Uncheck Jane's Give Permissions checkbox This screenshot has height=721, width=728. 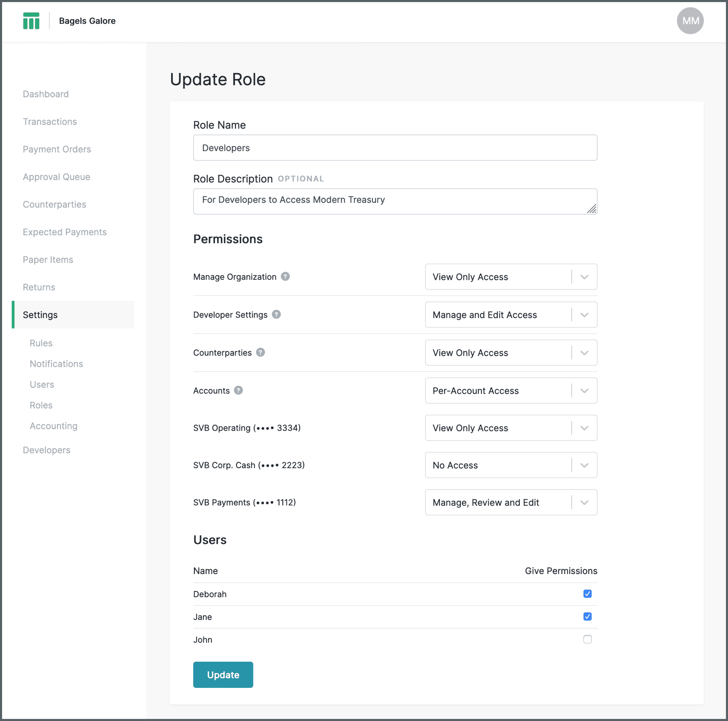tap(587, 616)
